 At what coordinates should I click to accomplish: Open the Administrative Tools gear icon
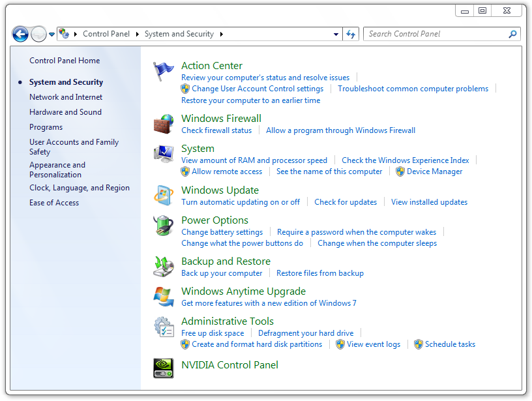164,327
